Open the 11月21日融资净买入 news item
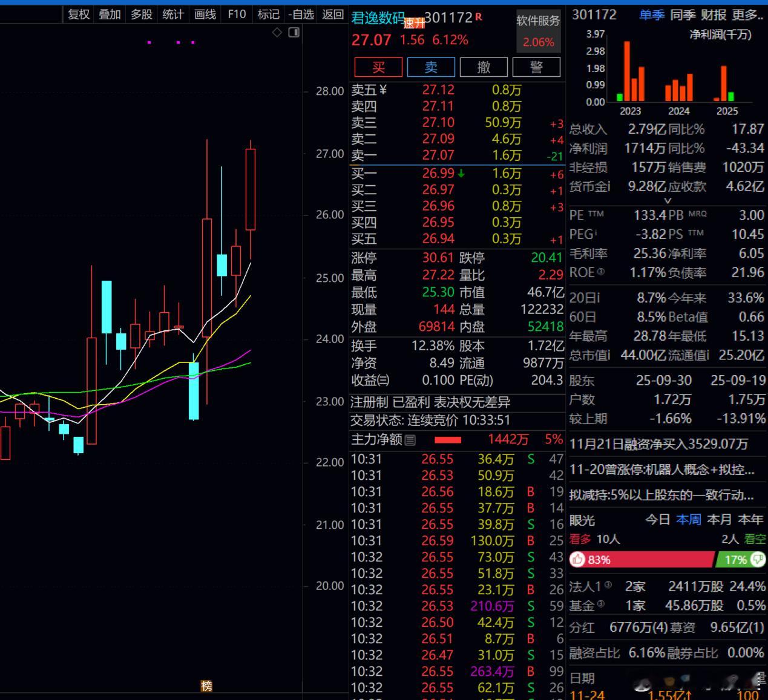This screenshot has height=700, width=768. tap(658, 444)
